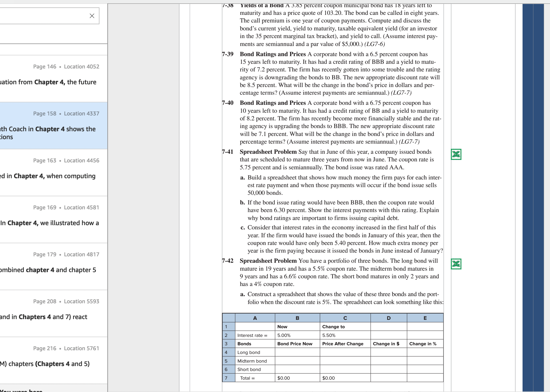The width and height of the screenshot is (550, 392).
Task: Open the Page 169 Location 4581 result
Action: [54, 219]
